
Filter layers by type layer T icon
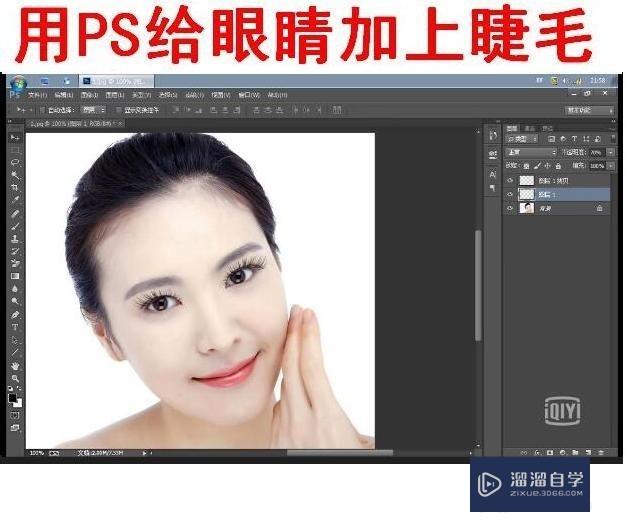(x=574, y=139)
